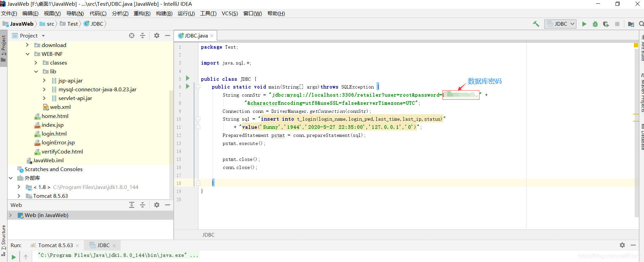Minimize the Run tool window
This screenshot has height=262, width=644.
pyautogui.click(x=633, y=245)
